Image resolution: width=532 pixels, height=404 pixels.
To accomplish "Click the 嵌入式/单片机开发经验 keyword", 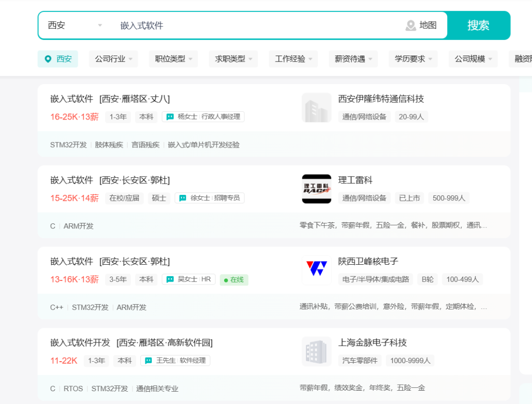I will click(203, 145).
